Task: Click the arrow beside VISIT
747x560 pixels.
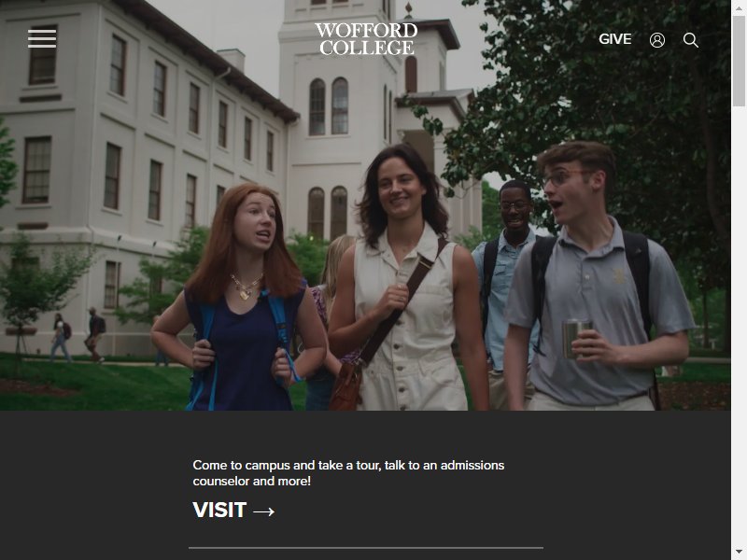Action: (264, 511)
